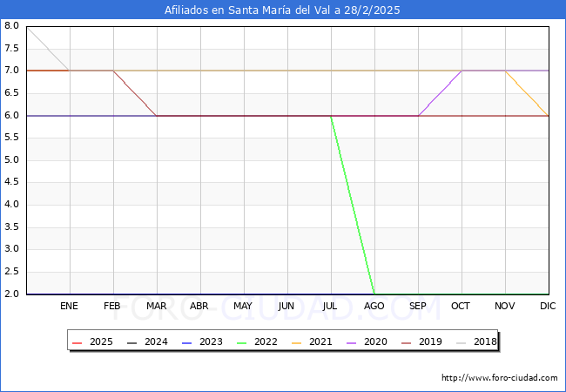The width and height of the screenshot is (566, 392).
Task: Click the 2.5 y-axis value
Action: tap(11, 271)
